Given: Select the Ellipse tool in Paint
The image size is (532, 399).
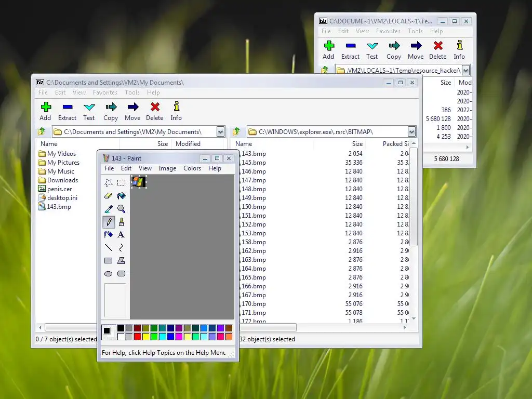Looking at the screenshot, I should pos(109,273).
